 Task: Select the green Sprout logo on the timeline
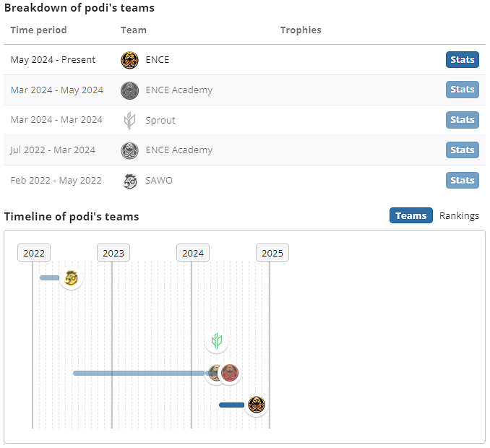[x=216, y=341]
